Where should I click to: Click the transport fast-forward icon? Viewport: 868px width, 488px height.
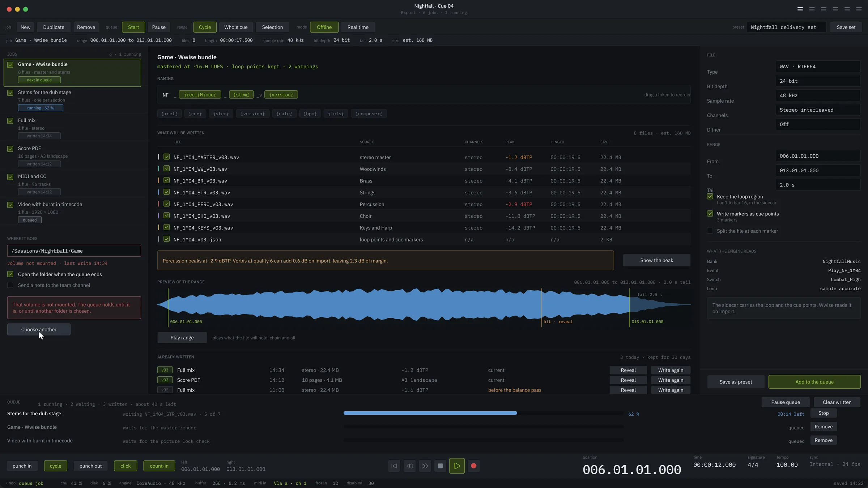[x=425, y=466]
